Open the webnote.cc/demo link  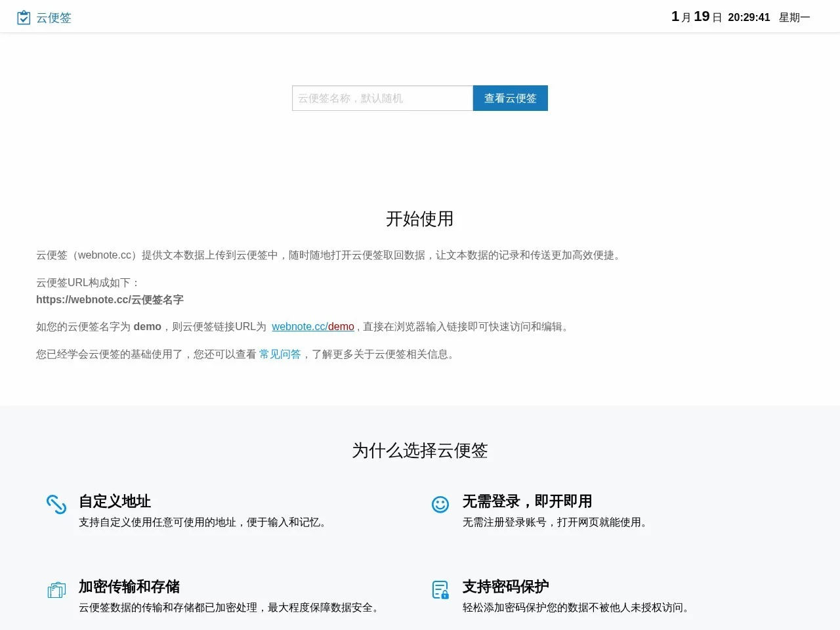click(313, 326)
